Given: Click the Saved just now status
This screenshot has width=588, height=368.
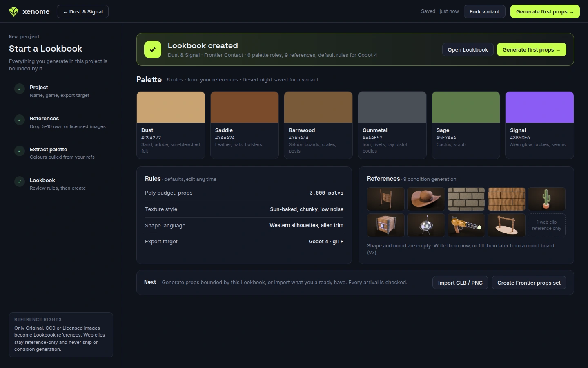Looking at the screenshot, I should click(x=440, y=11).
